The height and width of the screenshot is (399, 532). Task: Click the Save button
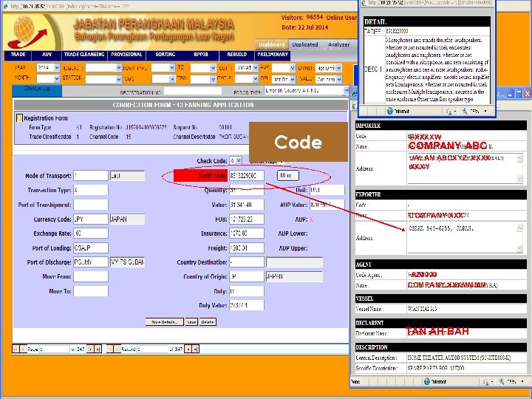[191, 322]
